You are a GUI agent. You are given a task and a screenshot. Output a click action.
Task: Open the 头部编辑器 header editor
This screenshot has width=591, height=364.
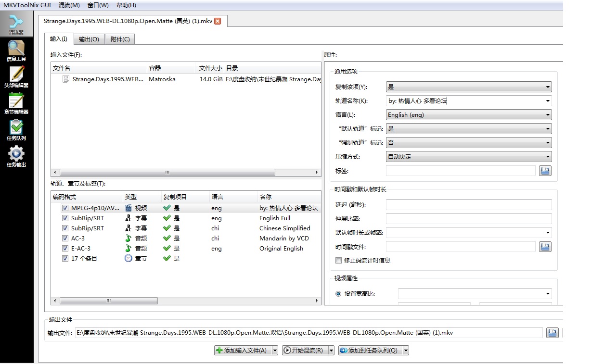coord(16,77)
